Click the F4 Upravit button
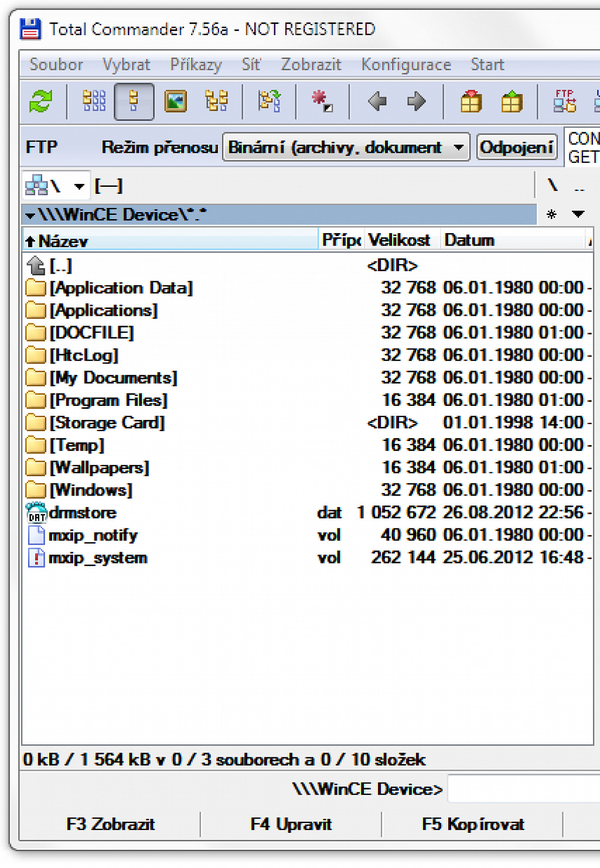Viewport: 600px width, 868px height. pyautogui.click(x=291, y=824)
